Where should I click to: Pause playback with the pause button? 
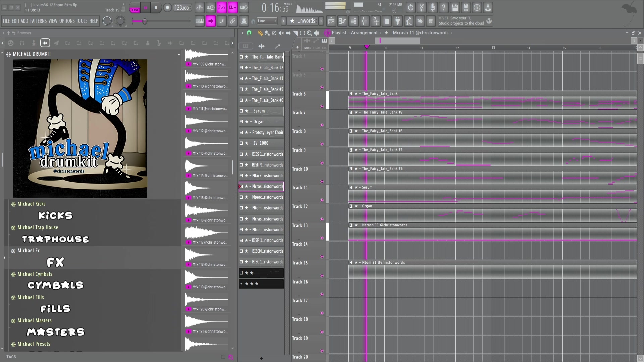click(146, 7)
